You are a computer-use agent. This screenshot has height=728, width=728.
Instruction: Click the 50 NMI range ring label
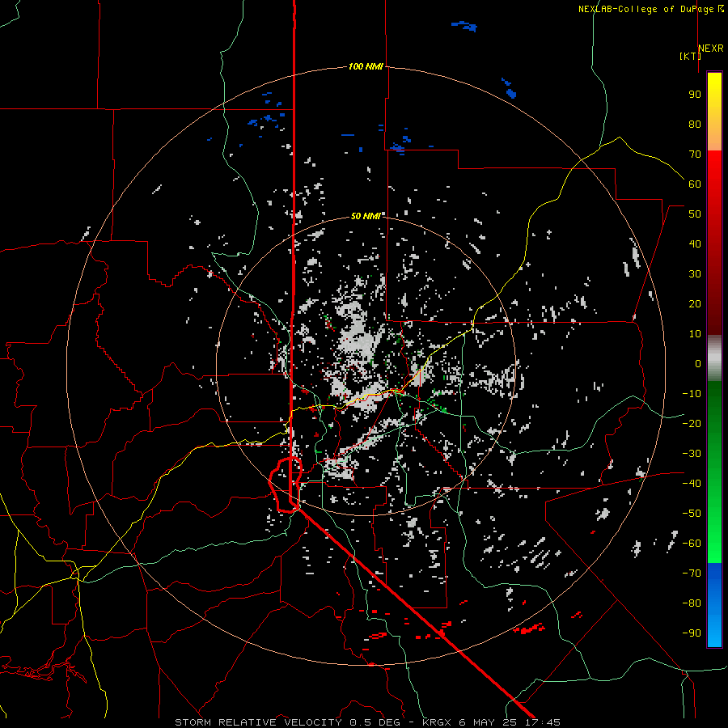(366, 216)
